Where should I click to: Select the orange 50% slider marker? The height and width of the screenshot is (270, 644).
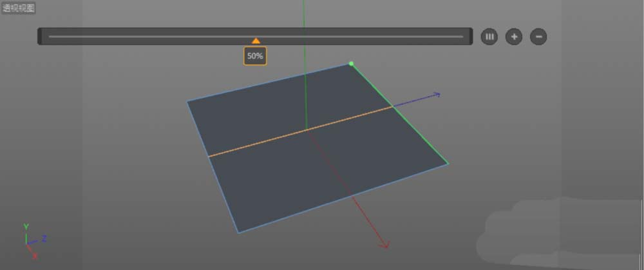256,41
